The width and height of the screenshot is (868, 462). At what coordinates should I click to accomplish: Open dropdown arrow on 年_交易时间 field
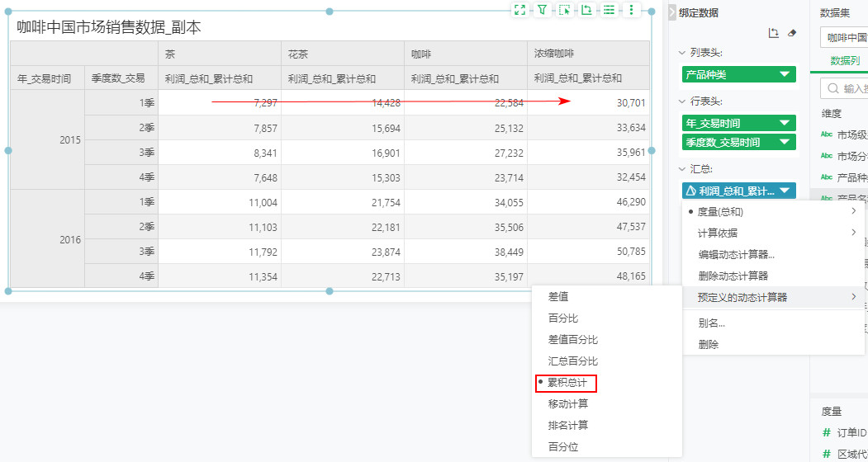(784, 123)
